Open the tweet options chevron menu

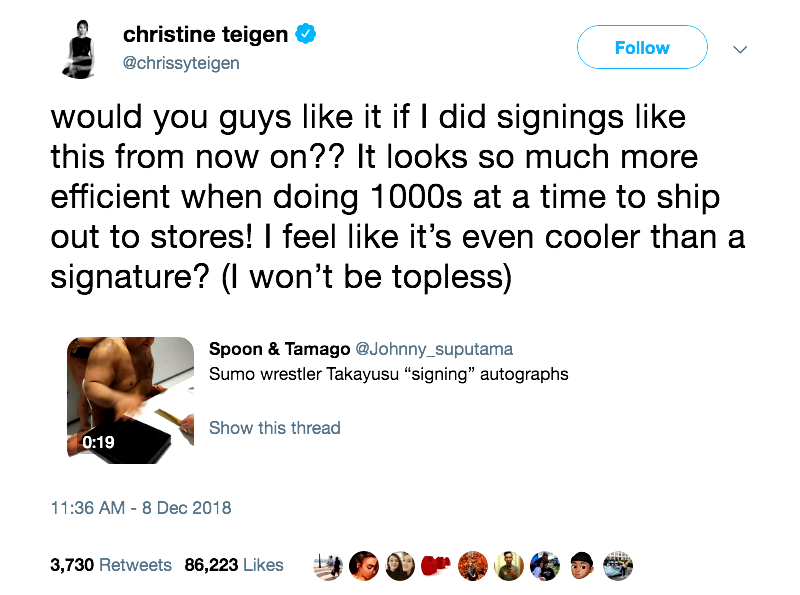tap(740, 48)
